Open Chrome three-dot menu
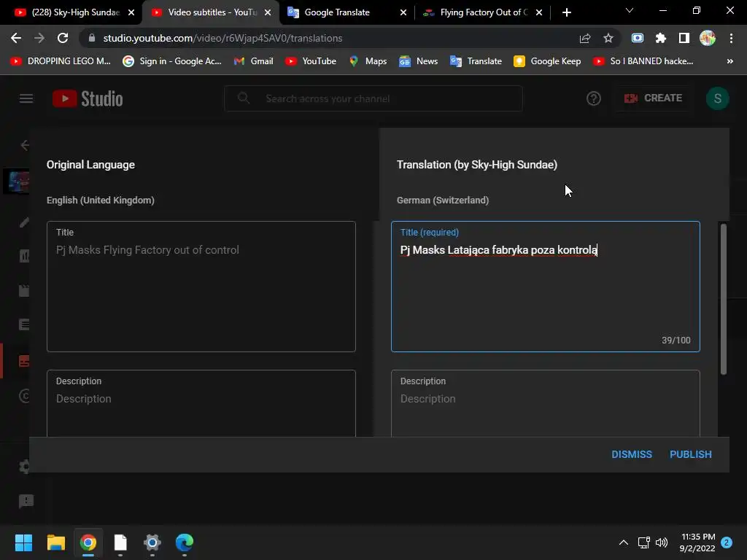Viewport: 747px width, 560px height. tap(731, 38)
